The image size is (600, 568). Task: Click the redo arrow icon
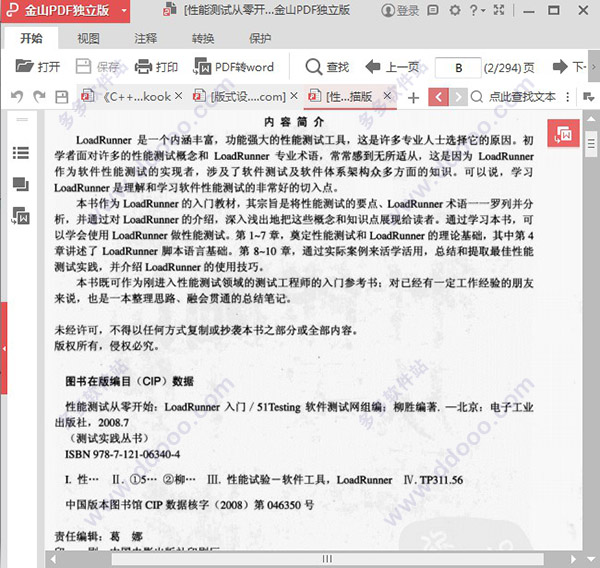[39, 96]
